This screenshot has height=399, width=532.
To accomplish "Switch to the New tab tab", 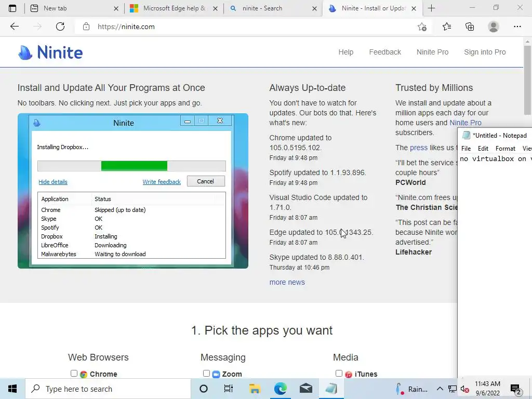I will [x=74, y=8].
